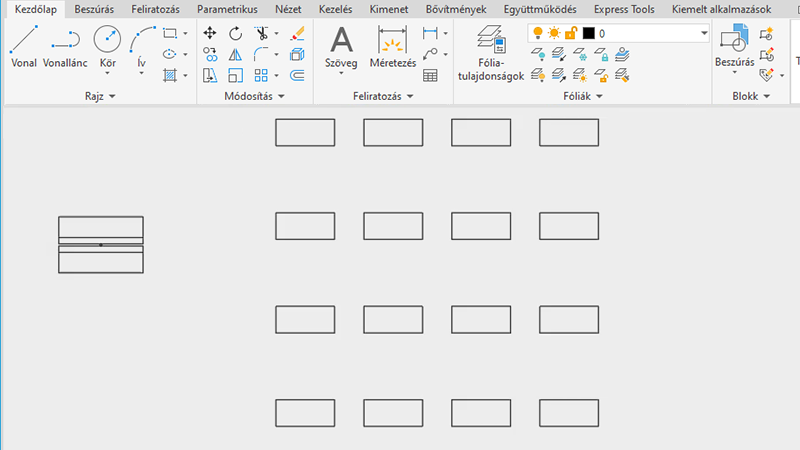The width and height of the screenshot is (800, 450).
Task: Open the Méretezés dimension tool
Action: tap(393, 46)
